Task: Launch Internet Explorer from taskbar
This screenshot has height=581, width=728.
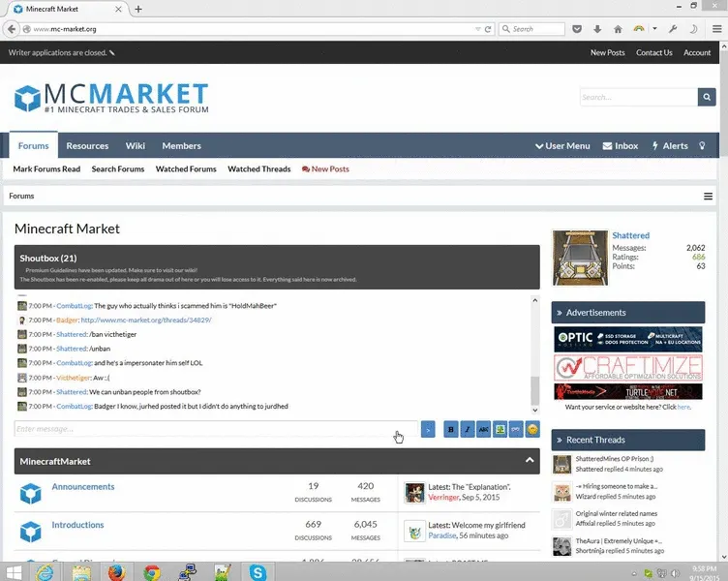Action: [x=45, y=572]
